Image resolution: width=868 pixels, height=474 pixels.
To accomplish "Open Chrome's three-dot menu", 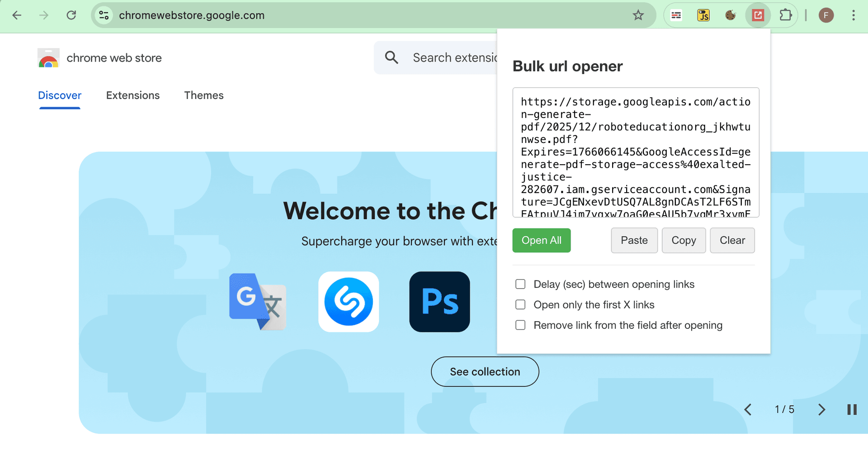I will (x=854, y=15).
